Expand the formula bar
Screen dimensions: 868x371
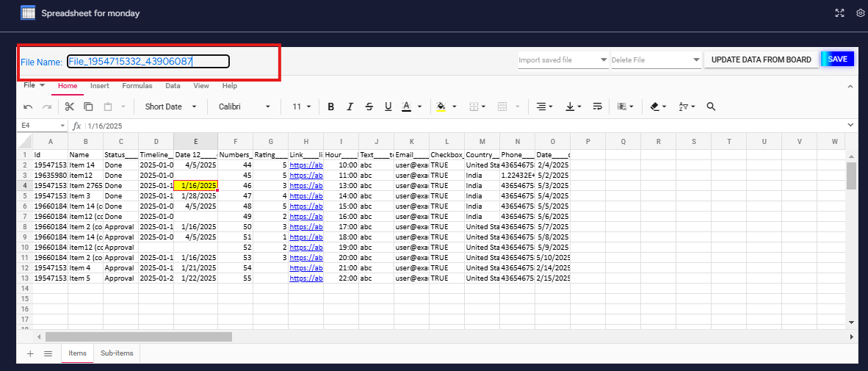[x=850, y=125]
